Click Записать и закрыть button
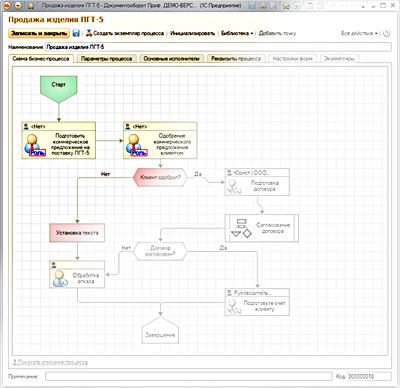This screenshot has height=388, width=400. click(39, 33)
